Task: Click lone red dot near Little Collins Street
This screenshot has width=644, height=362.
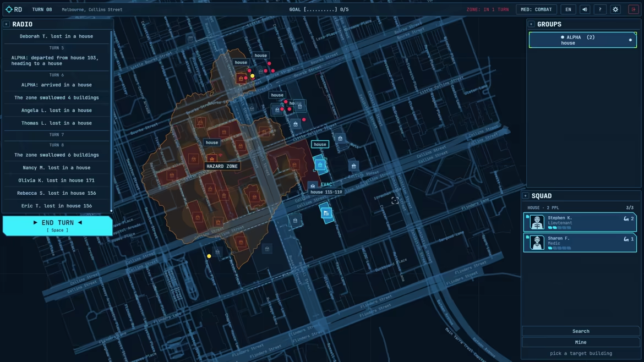Action: click(304, 120)
